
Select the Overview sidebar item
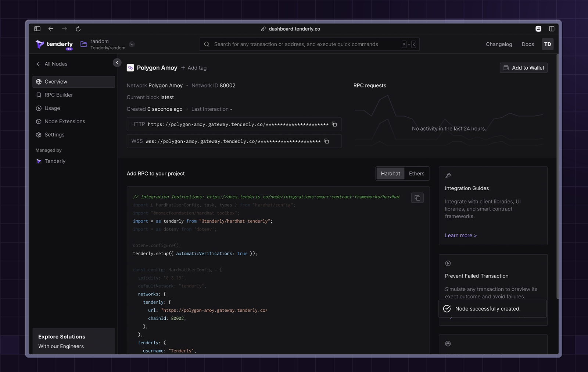tap(73, 82)
